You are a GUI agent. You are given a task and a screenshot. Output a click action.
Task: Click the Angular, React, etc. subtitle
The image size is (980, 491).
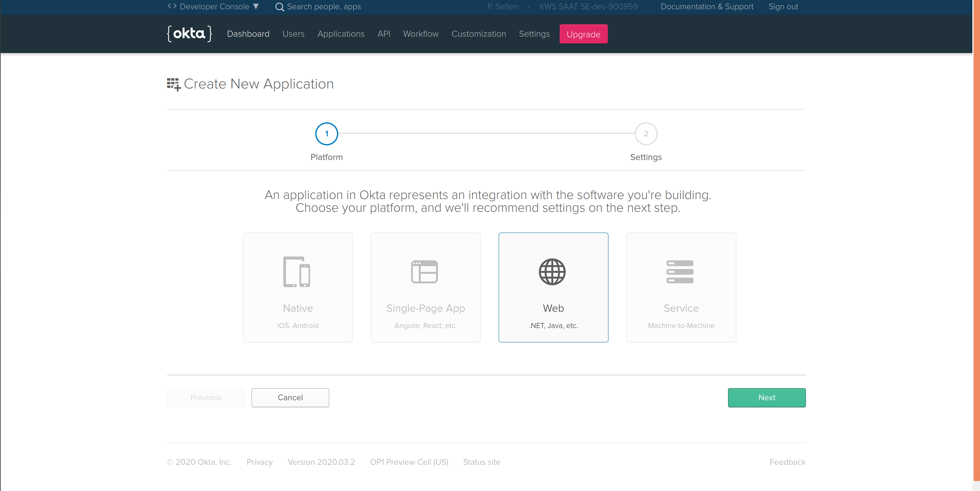pos(426,326)
